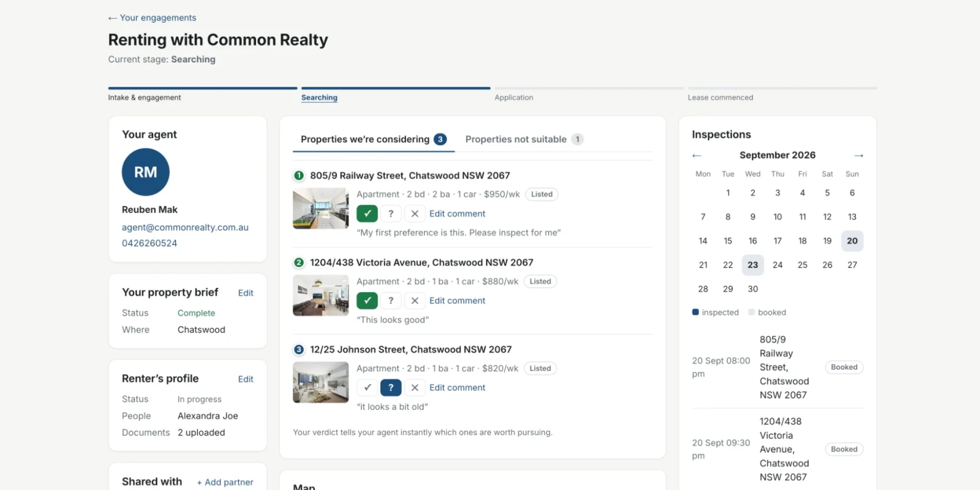Click the Alexandra Joe renter name
The width and height of the screenshot is (980, 490).
(x=208, y=416)
